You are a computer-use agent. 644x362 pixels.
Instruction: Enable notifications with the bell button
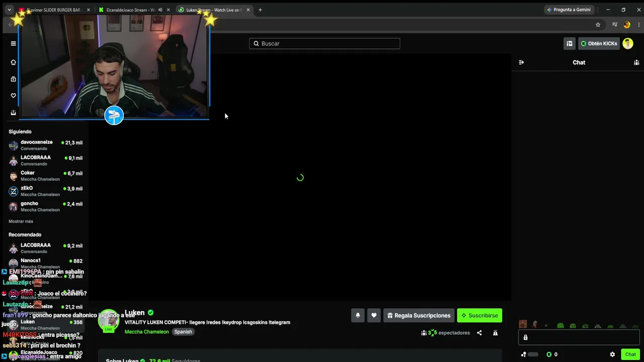point(358,316)
